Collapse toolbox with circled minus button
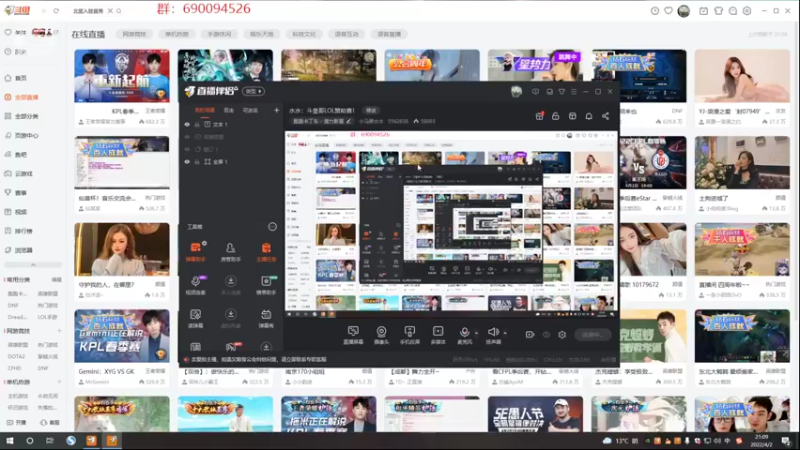Screen dimensions: 800x450 tap(272, 227)
